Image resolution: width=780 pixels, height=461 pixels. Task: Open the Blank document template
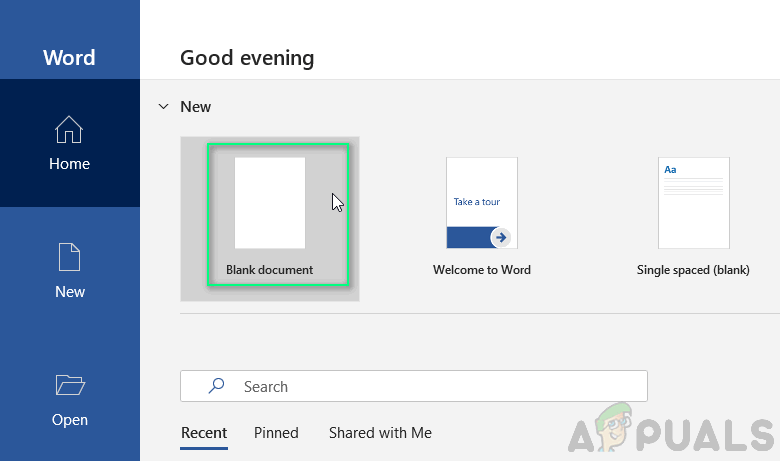pos(270,203)
